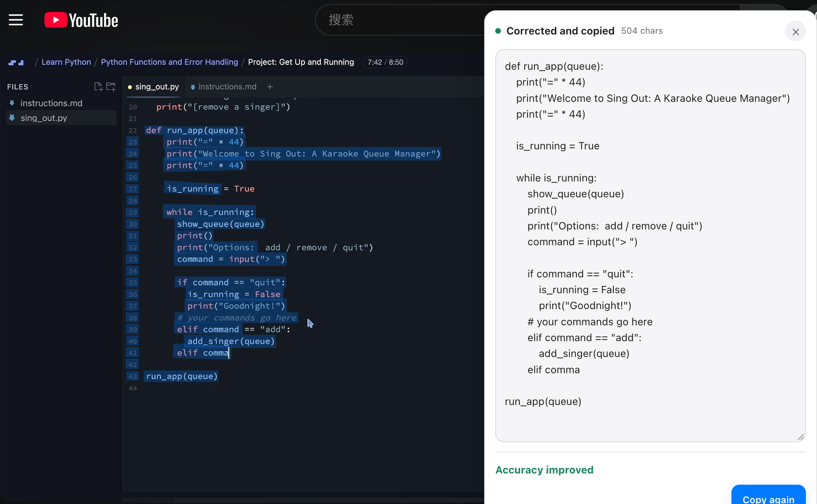The height and width of the screenshot is (504, 817).
Task: Click the Corrected and copied heading
Action: (560, 31)
